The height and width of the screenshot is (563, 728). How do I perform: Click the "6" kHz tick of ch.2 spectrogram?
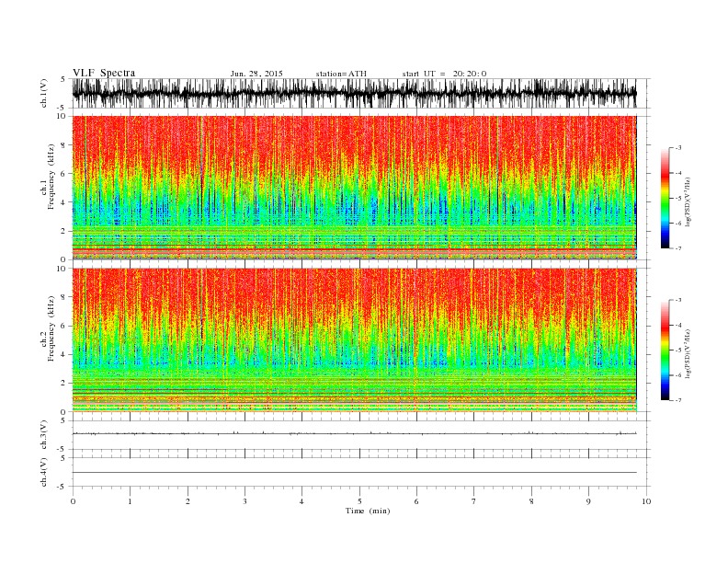point(64,326)
